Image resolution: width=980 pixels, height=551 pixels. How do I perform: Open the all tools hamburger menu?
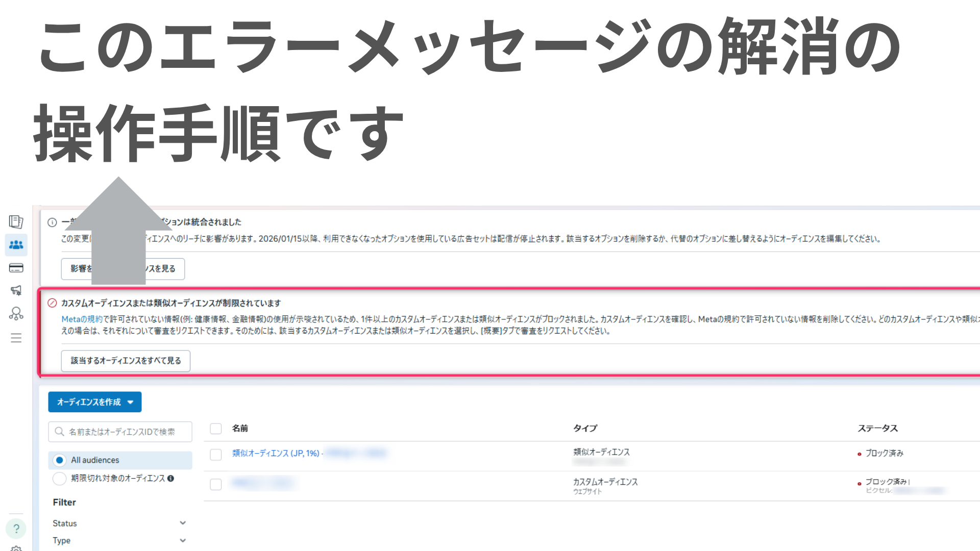(16, 338)
